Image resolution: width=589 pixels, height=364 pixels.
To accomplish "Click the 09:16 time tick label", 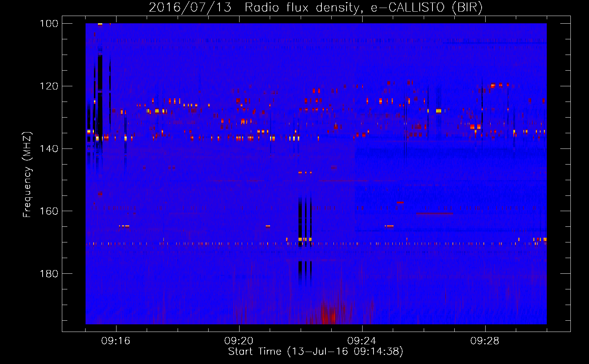I will (116, 341).
